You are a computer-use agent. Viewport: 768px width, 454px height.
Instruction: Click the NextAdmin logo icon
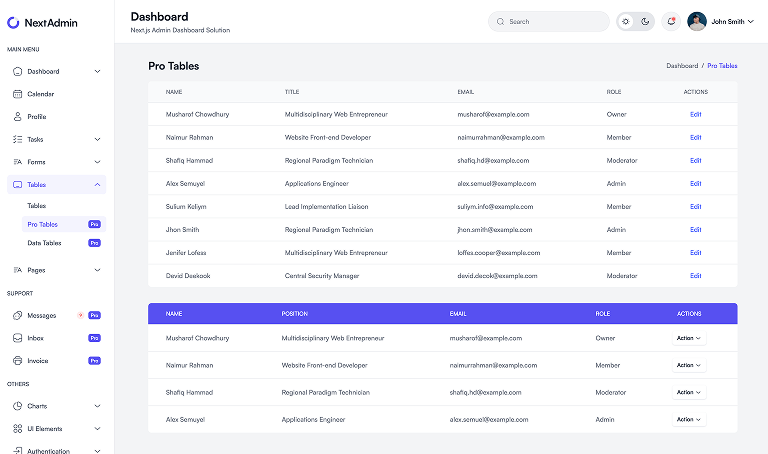point(14,22)
